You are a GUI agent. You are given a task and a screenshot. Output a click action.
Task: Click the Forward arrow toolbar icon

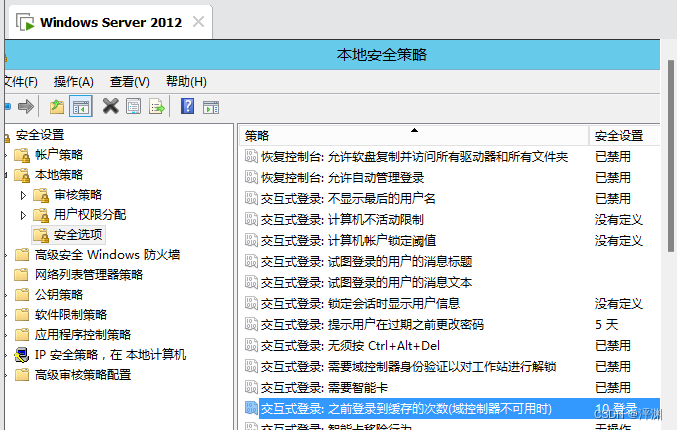(26, 106)
